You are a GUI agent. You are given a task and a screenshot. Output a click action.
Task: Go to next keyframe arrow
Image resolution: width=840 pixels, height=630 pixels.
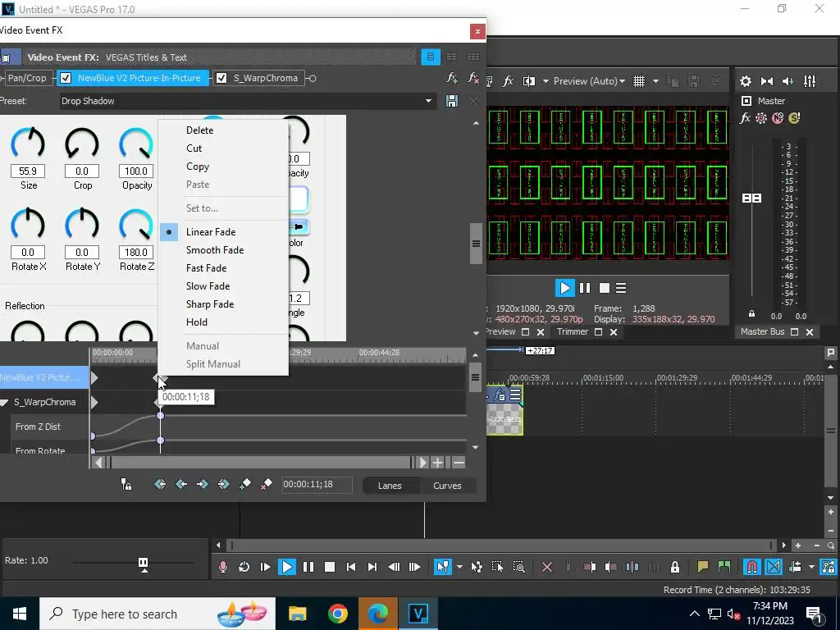(202, 485)
